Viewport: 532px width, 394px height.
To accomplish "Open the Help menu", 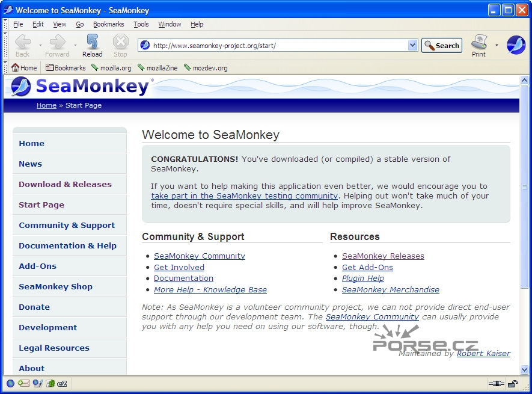I will 197,24.
